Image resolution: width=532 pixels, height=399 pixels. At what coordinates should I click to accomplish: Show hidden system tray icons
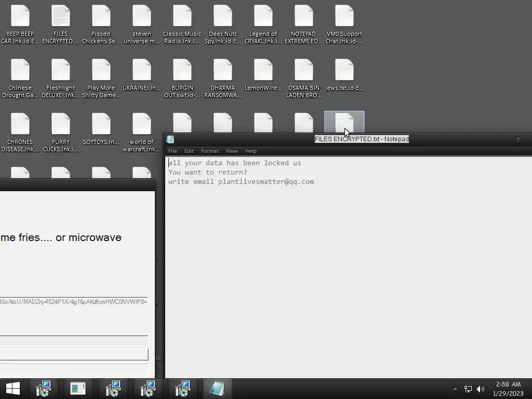click(x=455, y=389)
